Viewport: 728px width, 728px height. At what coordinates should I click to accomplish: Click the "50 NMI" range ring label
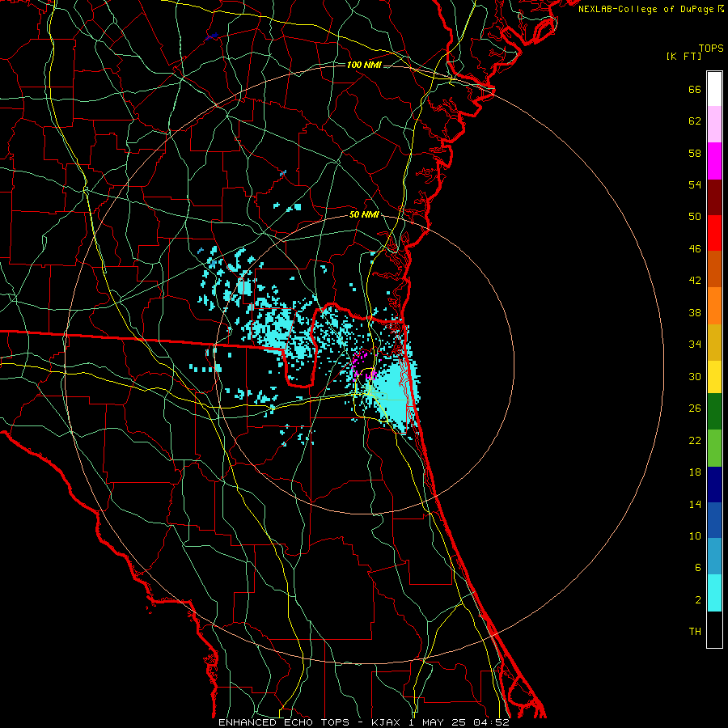click(364, 215)
